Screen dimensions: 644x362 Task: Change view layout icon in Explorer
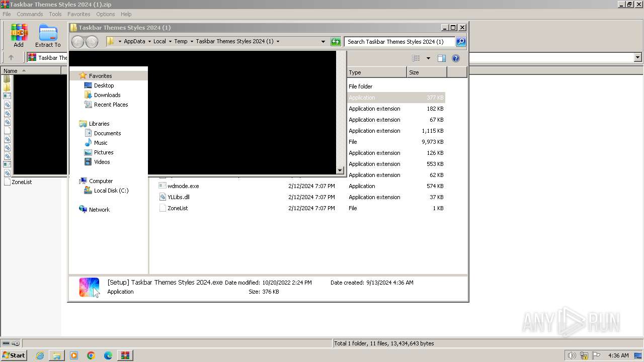pos(416,58)
